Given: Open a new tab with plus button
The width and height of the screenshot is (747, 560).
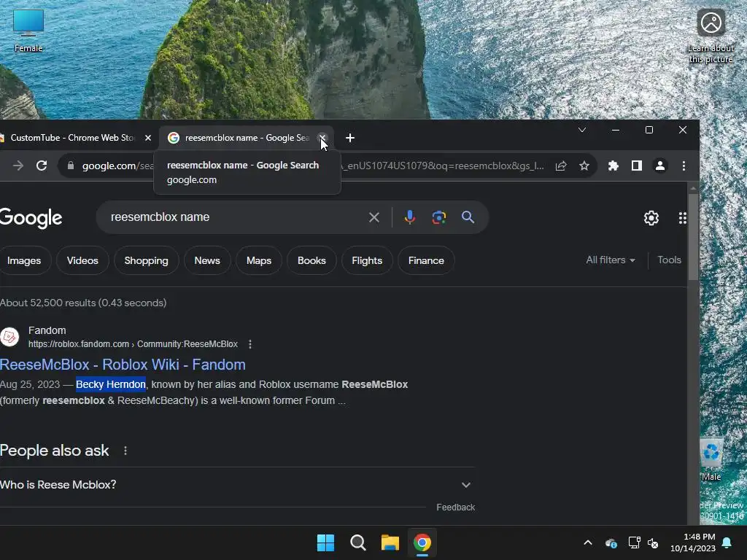Looking at the screenshot, I should (350, 138).
